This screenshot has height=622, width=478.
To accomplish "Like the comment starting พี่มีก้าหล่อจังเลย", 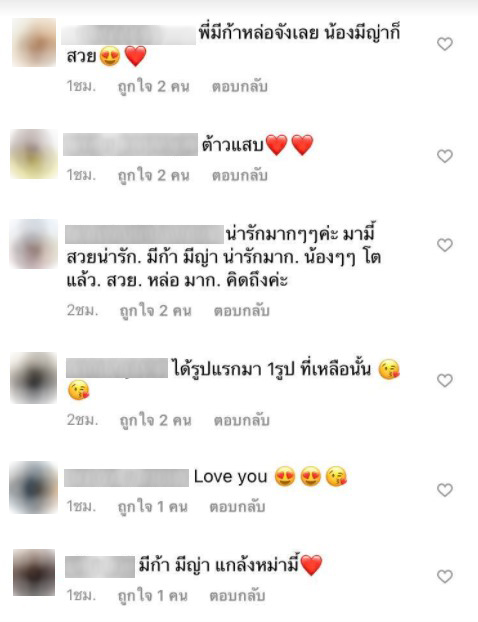I will (x=445, y=44).
